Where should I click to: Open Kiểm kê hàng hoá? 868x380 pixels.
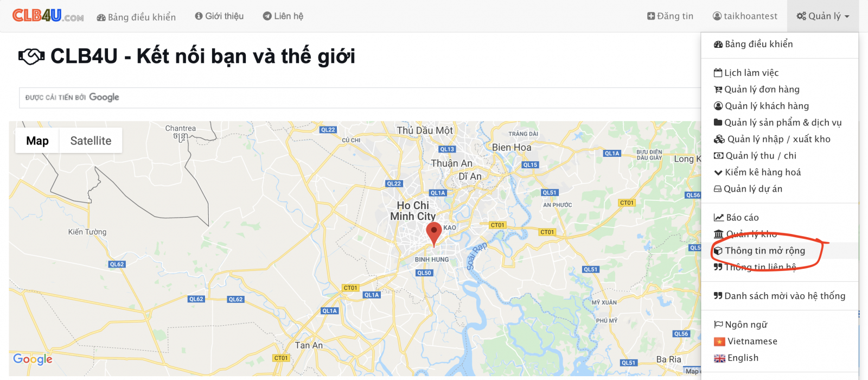click(x=757, y=172)
